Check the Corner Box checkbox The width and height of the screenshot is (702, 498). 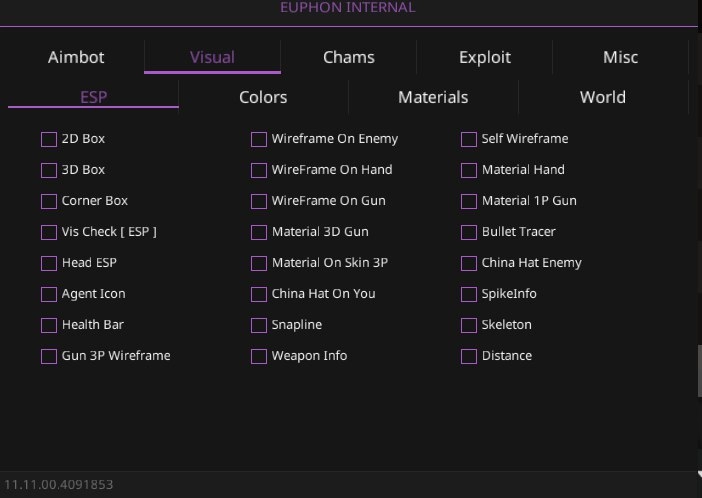coord(48,201)
